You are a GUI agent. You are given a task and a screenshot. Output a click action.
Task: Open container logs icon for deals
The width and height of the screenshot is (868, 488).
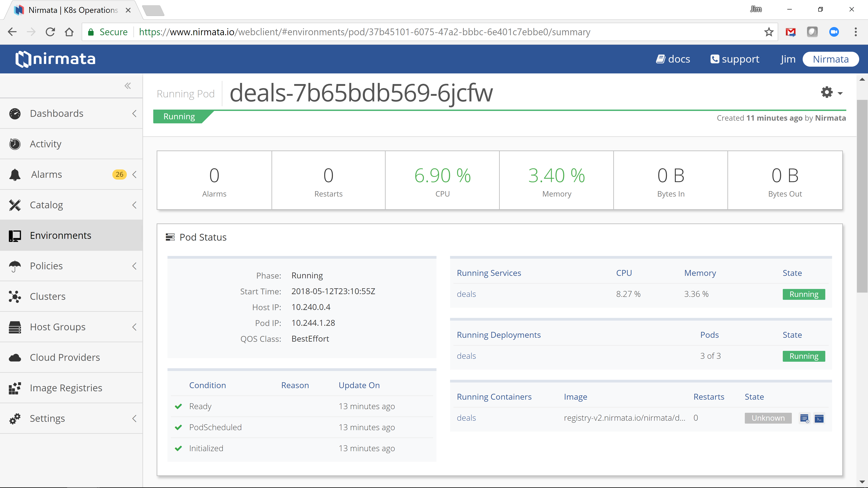(x=804, y=418)
